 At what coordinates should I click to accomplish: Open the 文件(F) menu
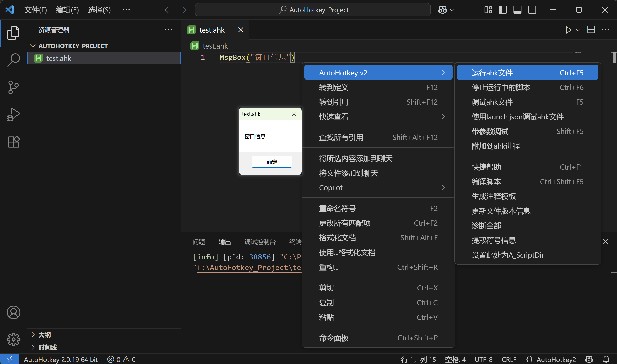(35, 10)
